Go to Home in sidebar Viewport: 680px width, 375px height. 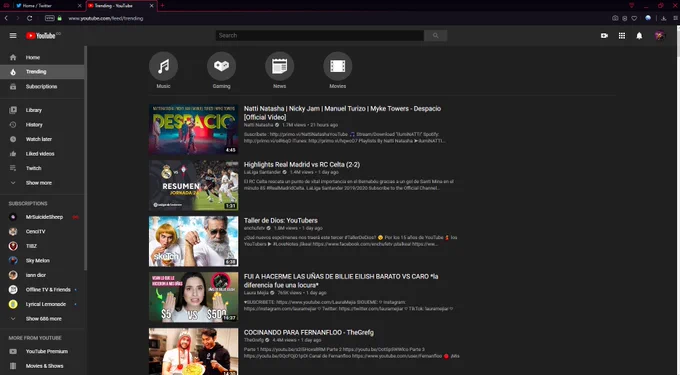pos(42,57)
